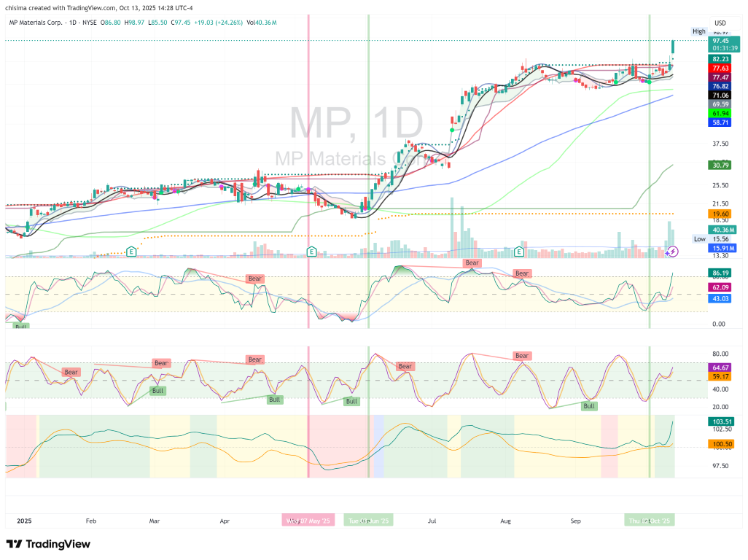Click the earnings E marker near February
748x560 pixels.
[x=131, y=252]
